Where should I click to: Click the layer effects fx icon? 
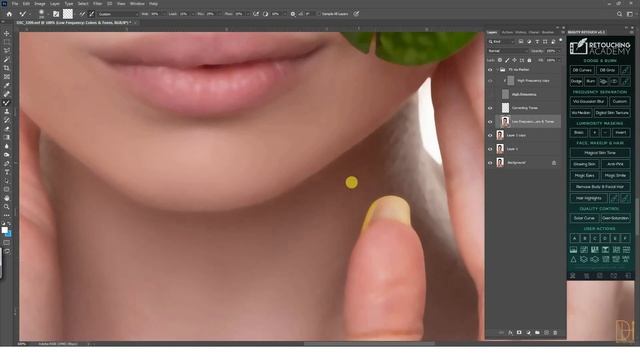tap(510, 333)
